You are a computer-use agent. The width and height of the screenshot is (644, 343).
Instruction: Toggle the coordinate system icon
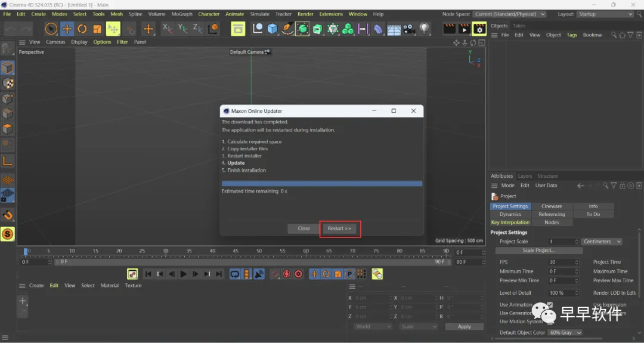coord(213,29)
